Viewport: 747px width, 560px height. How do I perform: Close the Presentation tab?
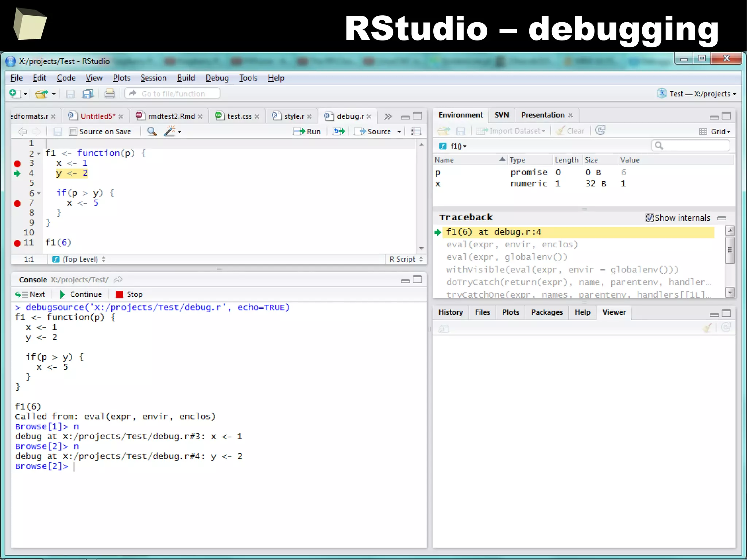tap(570, 115)
